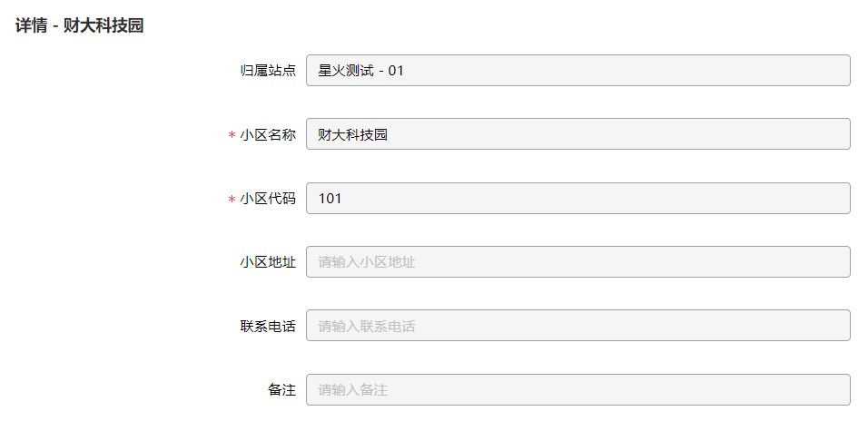Click the 备注 label text
The height and width of the screenshot is (421, 868).
[x=281, y=390]
